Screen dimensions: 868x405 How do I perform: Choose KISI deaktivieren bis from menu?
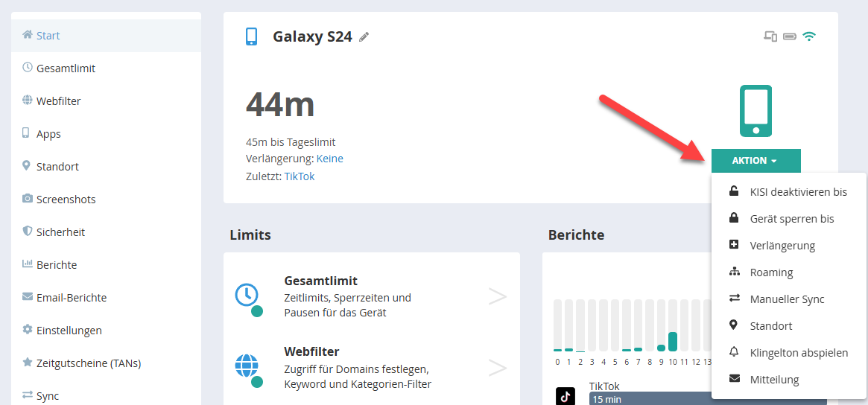point(789,192)
